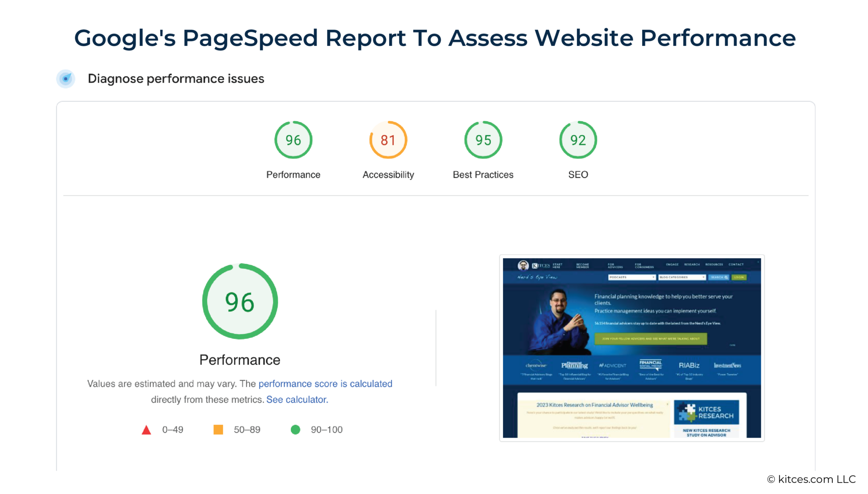The width and height of the screenshot is (868, 494).
Task: Click the lighthouse icon next to Diagnose performance issues
Action: pyautogui.click(x=66, y=78)
